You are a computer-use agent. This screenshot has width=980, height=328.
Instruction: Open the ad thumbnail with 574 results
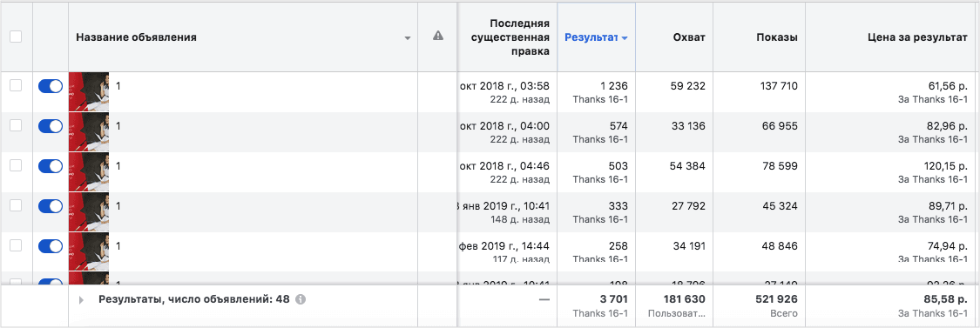tap(89, 132)
